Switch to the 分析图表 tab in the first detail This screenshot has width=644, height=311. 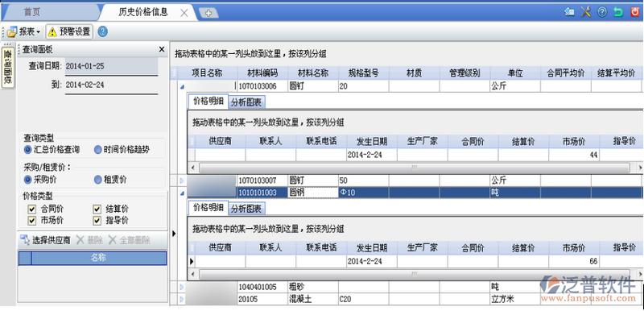(x=246, y=102)
